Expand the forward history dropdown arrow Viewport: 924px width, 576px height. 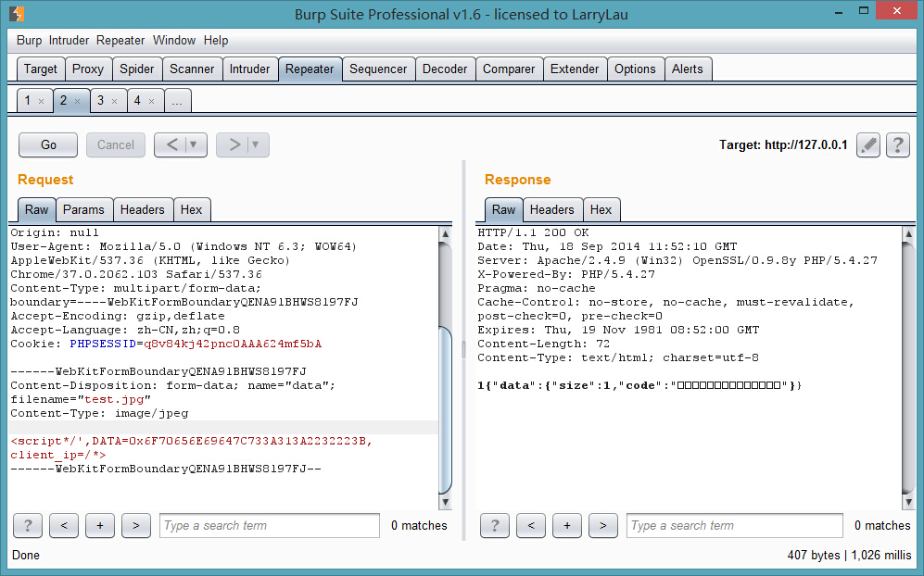(256, 144)
